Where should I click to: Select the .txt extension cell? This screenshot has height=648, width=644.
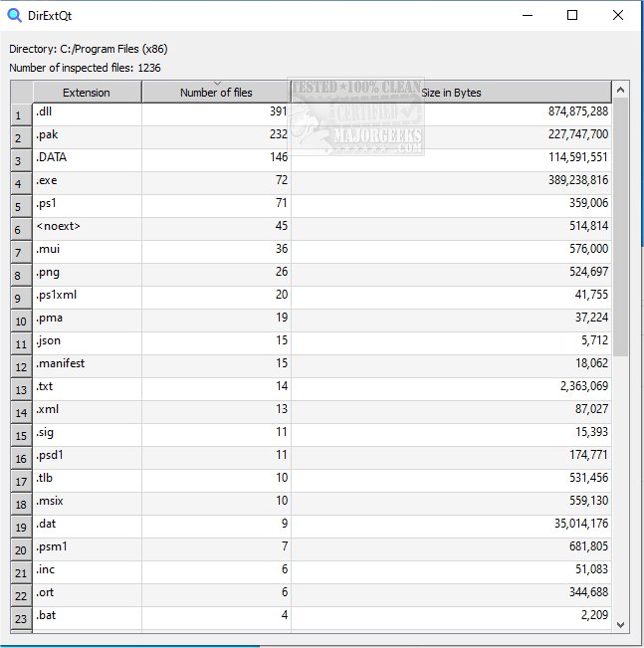coord(88,389)
